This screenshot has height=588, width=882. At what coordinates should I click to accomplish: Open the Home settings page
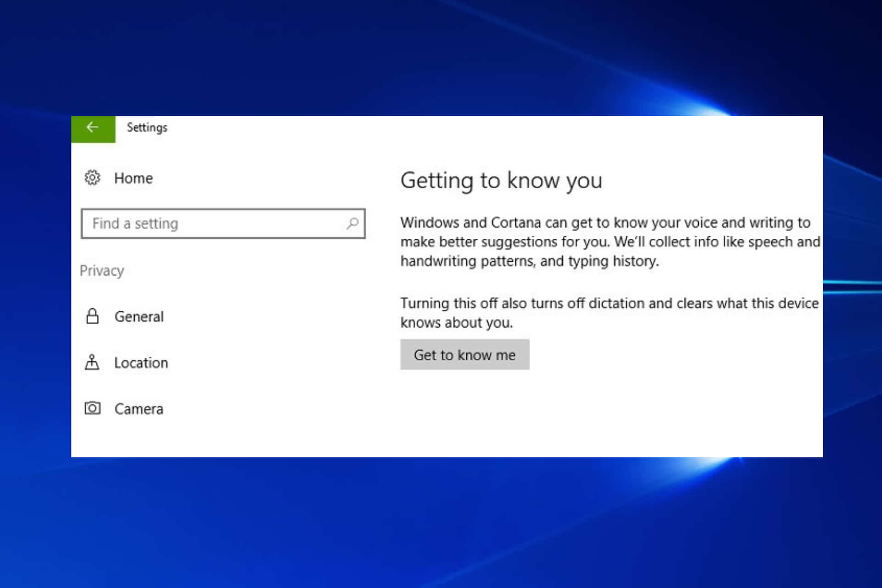133,178
